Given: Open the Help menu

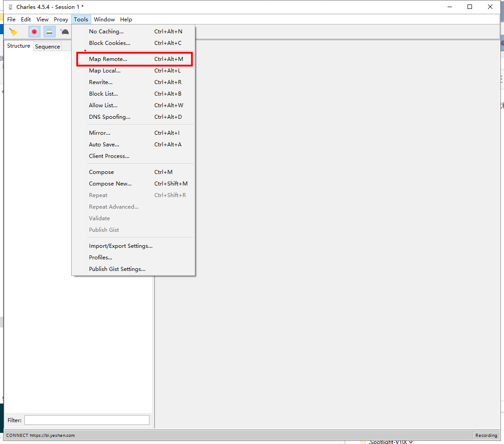Looking at the screenshot, I should 126,19.
